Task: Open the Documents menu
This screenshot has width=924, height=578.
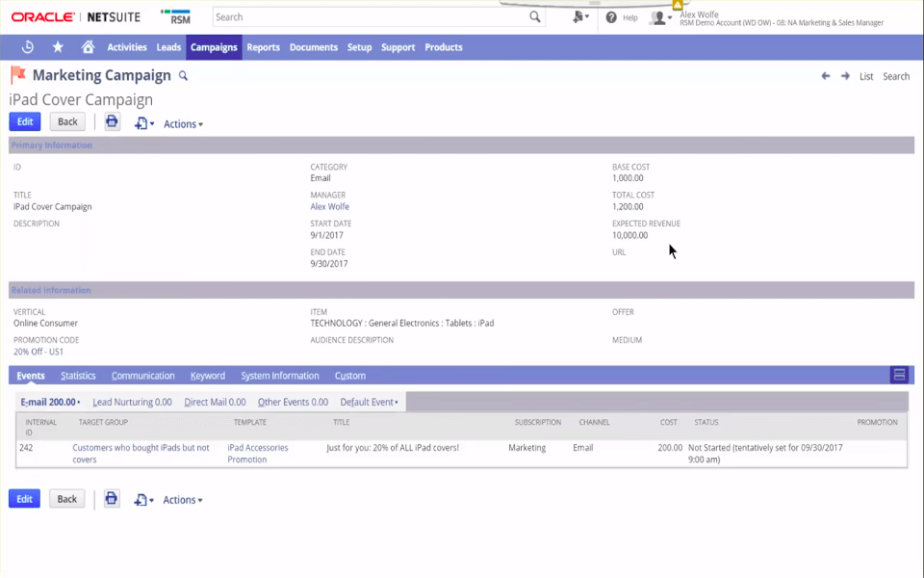Action: point(314,47)
